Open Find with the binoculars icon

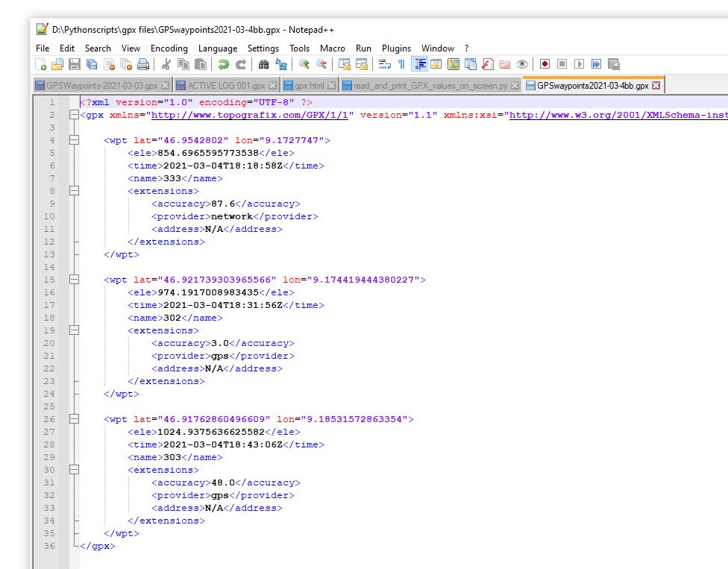[263, 65]
